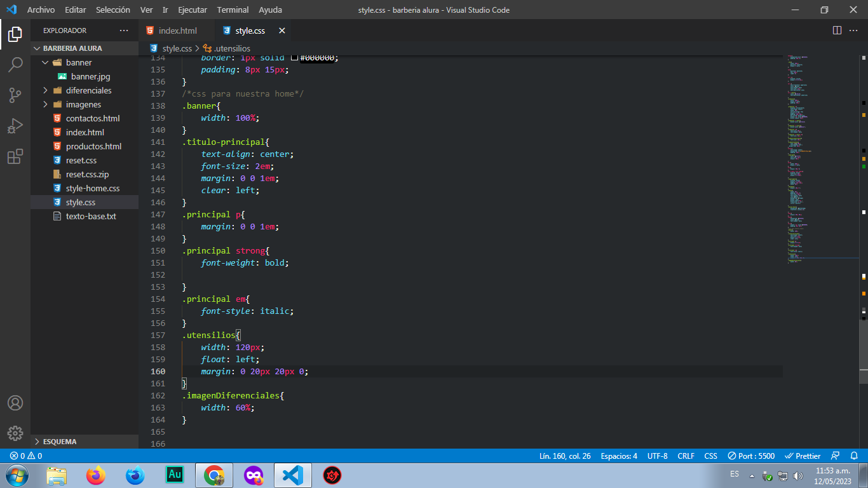Open the Extensions view icon
Screen dimensions: 868x488
[x=15, y=156]
